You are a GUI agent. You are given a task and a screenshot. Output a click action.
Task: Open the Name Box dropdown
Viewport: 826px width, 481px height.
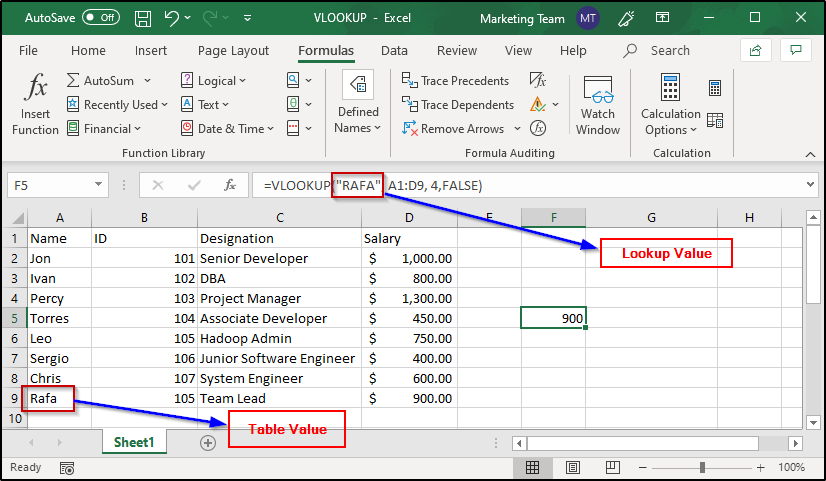click(x=98, y=184)
